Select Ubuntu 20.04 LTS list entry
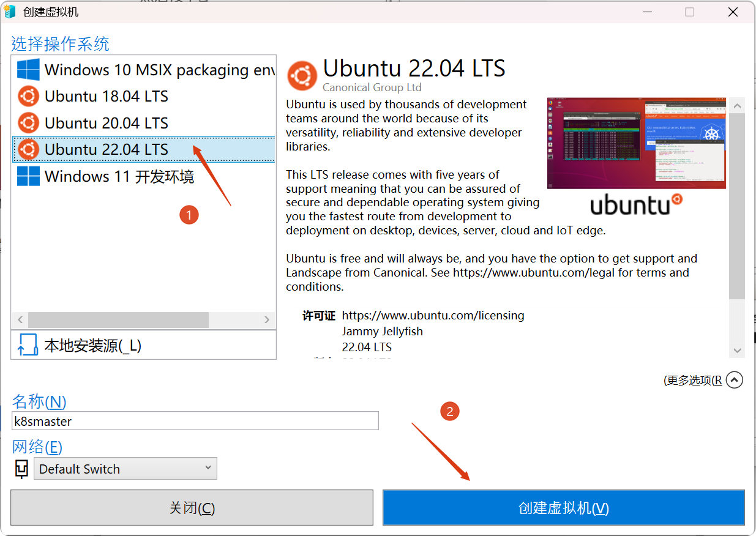This screenshot has width=756, height=536. pyautogui.click(x=144, y=122)
